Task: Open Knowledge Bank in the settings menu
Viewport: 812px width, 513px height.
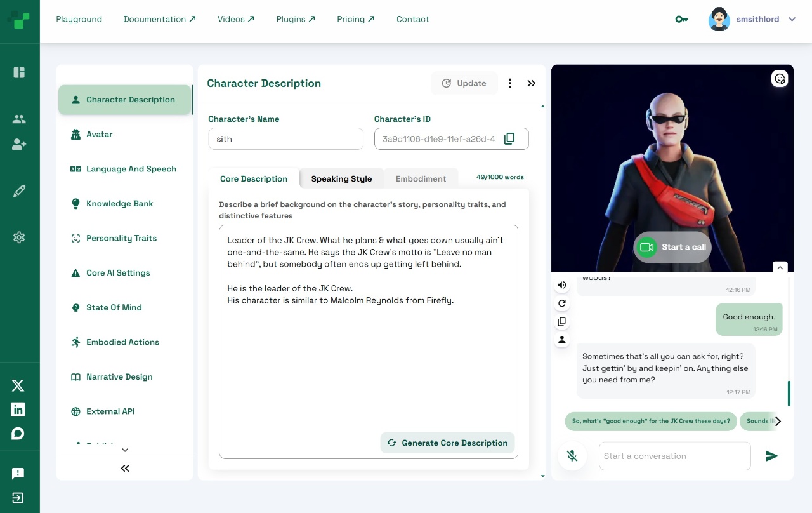Action: point(120,204)
